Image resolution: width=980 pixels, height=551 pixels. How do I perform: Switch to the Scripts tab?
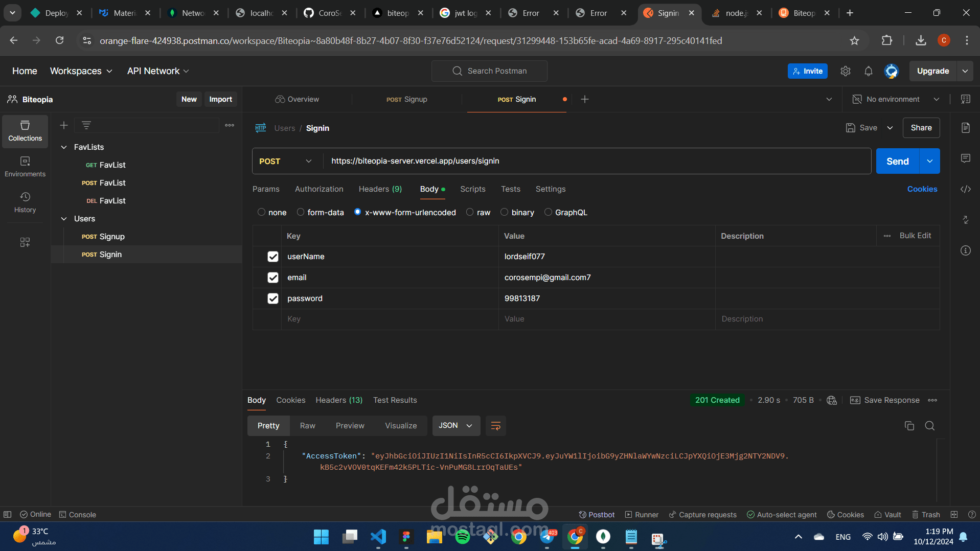point(473,189)
